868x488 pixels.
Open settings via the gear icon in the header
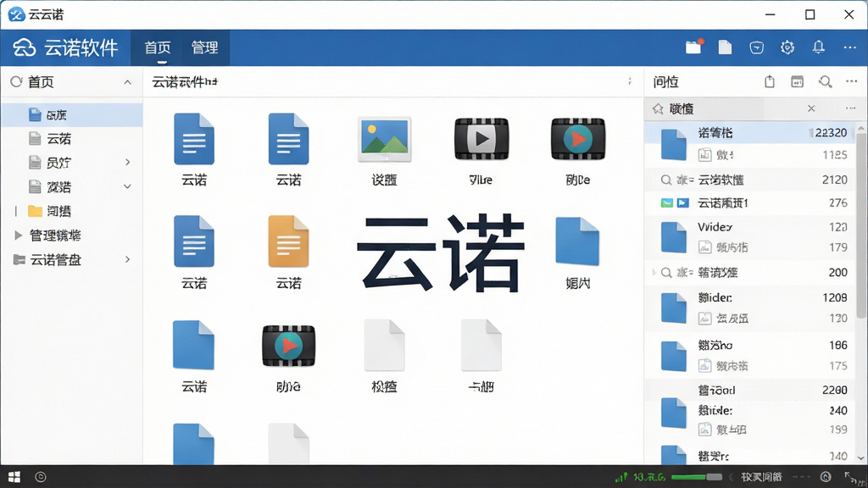787,47
